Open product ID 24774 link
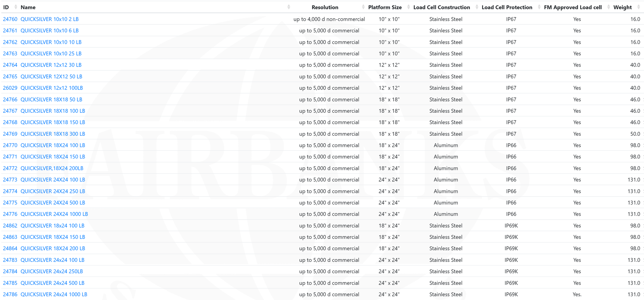644x300 pixels. pyautogui.click(x=10, y=191)
